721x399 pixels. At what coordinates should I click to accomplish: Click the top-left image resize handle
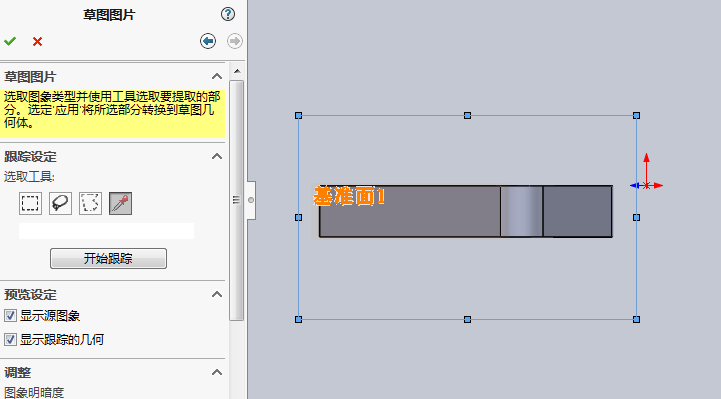(298, 115)
